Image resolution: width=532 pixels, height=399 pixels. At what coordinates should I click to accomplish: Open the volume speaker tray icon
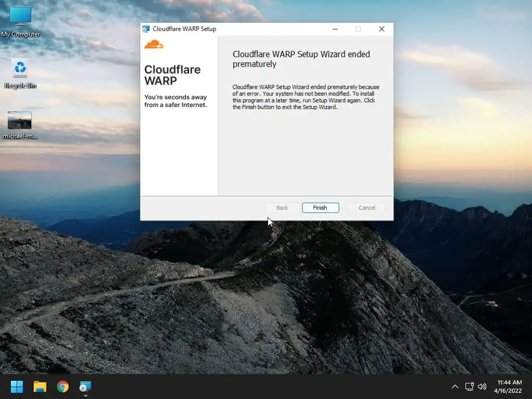pos(482,387)
